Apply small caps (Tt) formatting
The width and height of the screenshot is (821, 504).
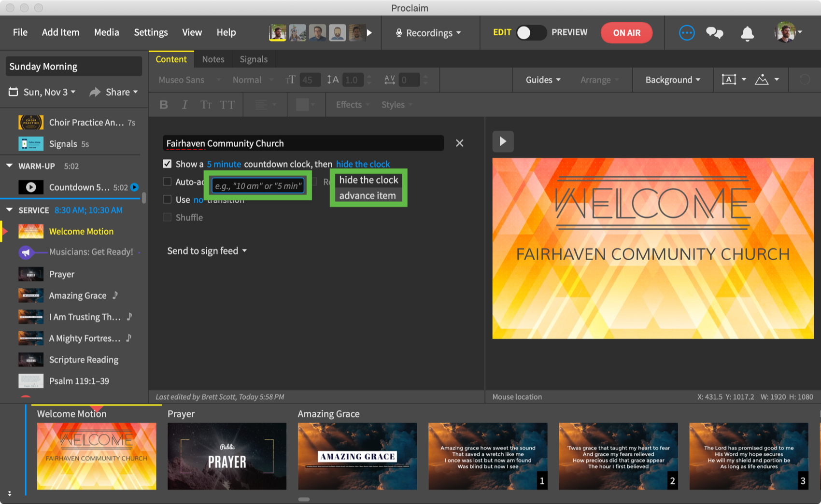tap(206, 105)
